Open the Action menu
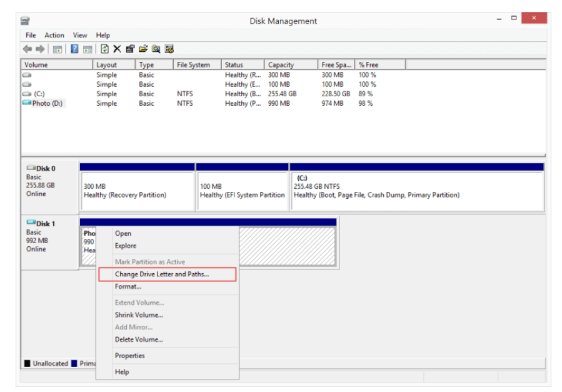The image size is (562, 392). (54, 35)
